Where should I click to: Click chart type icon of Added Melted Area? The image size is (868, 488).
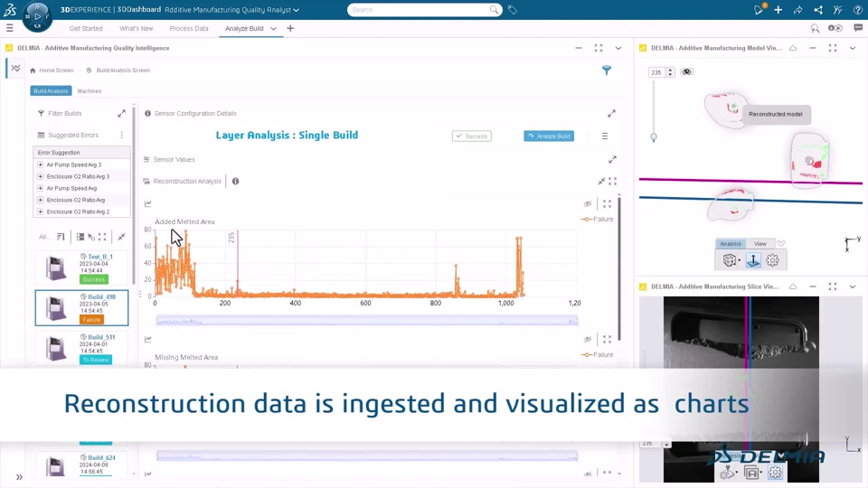(147, 203)
